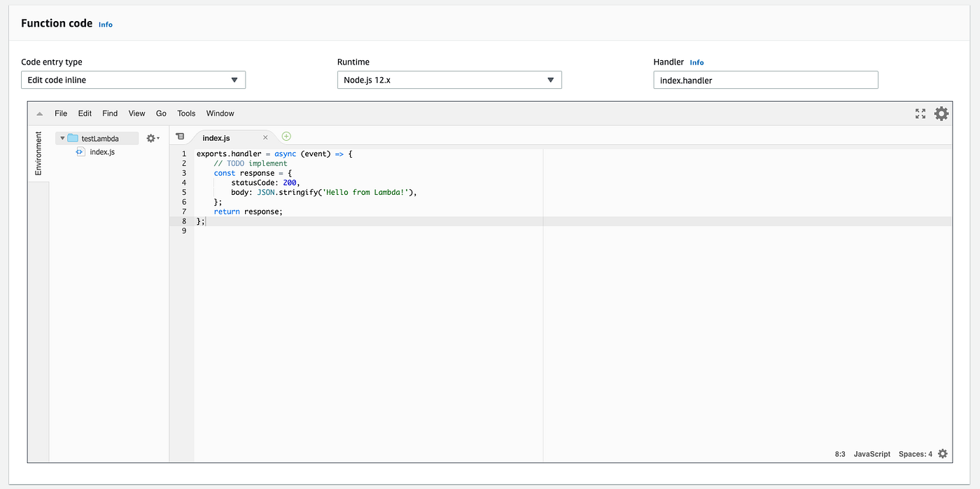Open the gear menu beside the testLambda folder

pyautogui.click(x=150, y=138)
